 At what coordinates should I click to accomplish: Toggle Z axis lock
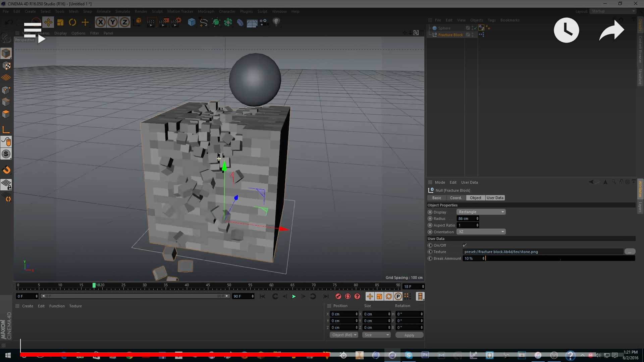[125, 22]
